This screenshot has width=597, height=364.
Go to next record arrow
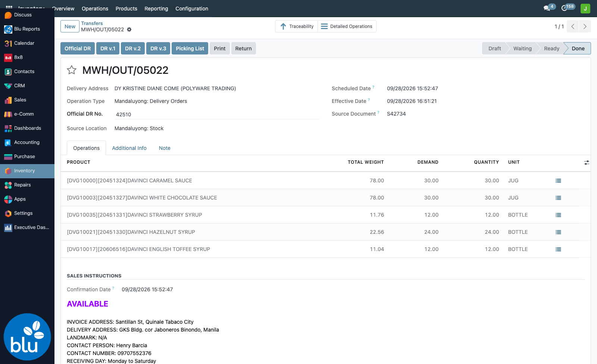click(x=585, y=26)
